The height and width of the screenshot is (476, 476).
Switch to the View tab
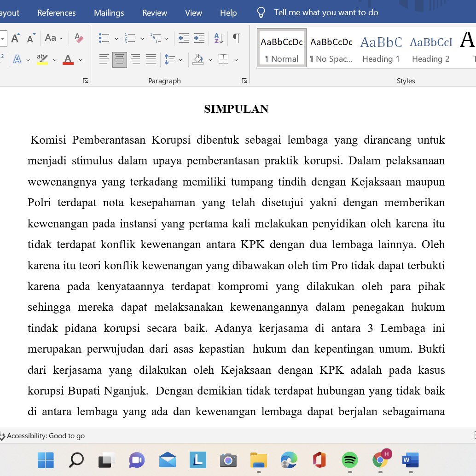point(193,13)
